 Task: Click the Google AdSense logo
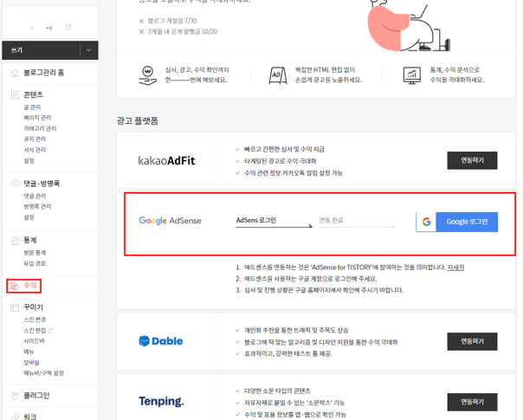(x=170, y=221)
